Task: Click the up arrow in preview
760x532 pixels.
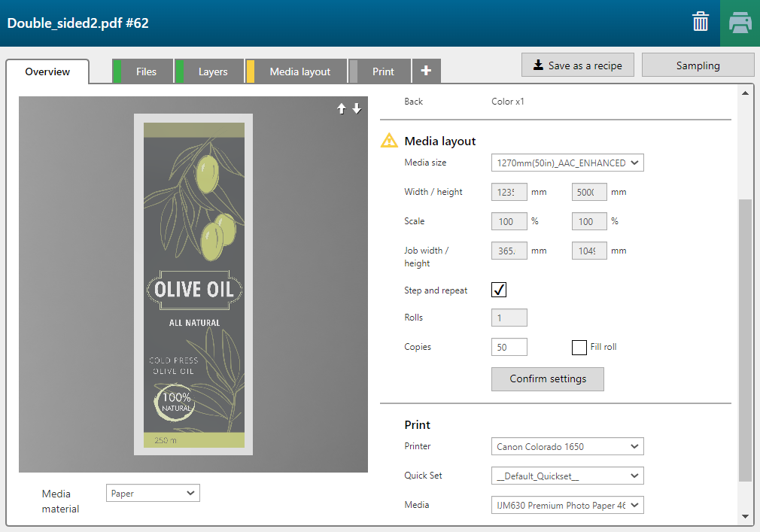Action: (x=342, y=109)
